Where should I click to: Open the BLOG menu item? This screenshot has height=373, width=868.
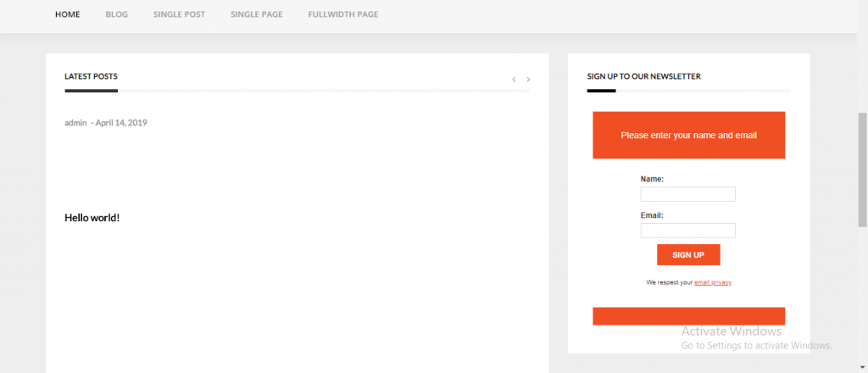tap(117, 14)
